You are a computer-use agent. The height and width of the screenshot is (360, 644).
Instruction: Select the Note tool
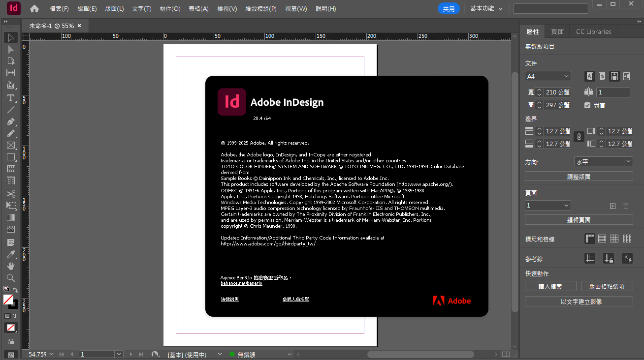click(x=11, y=242)
